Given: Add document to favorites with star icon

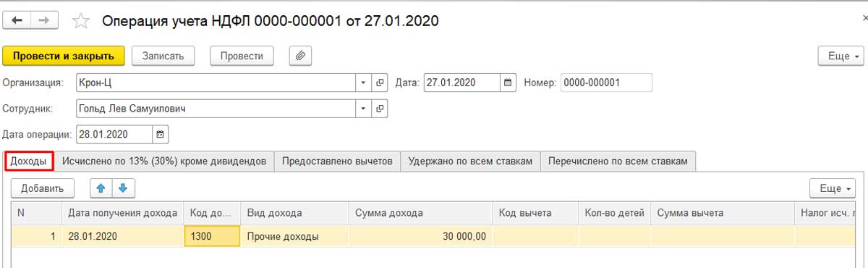Looking at the screenshot, I should point(81,22).
